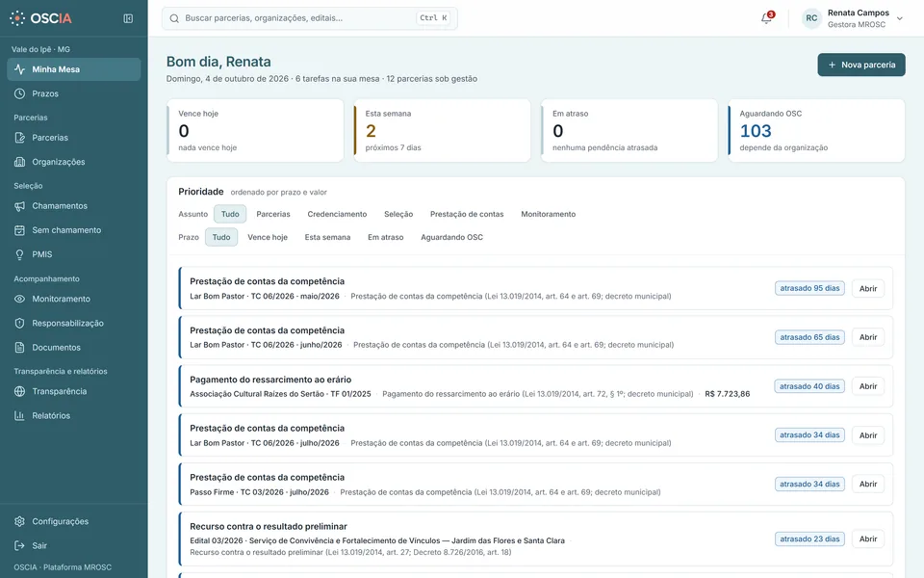This screenshot has width=924, height=578.
Task: Click the Configurações gear icon
Action: tap(19, 521)
